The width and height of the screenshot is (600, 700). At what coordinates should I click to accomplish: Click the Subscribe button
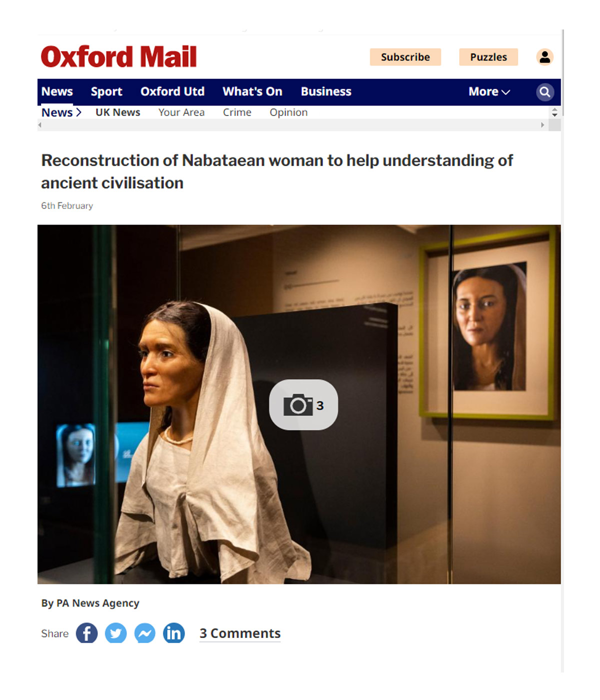405,57
